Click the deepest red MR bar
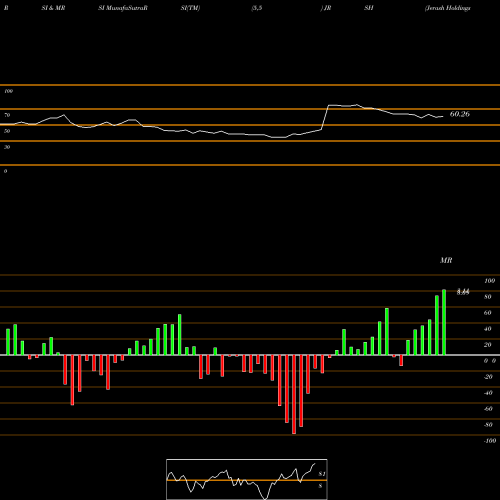 pyautogui.click(x=294, y=394)
